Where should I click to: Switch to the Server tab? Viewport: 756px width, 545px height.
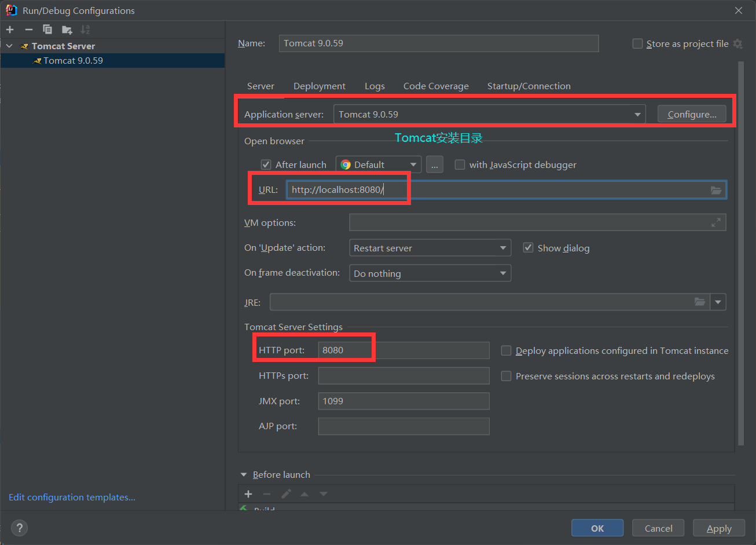click(x=260, y=86)
